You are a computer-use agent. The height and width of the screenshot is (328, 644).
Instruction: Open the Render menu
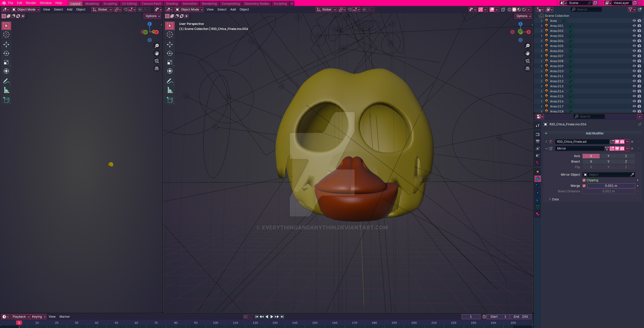click(x=31, y=3)
